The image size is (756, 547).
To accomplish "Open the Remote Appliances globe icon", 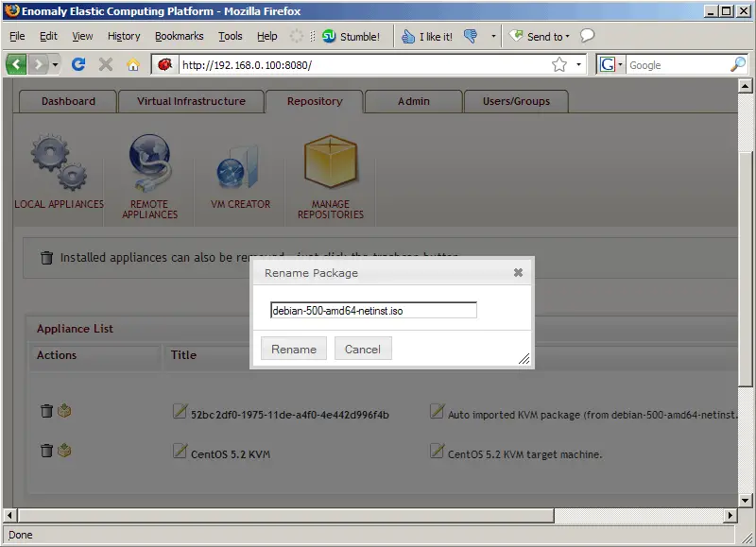I will coord(149,162).
